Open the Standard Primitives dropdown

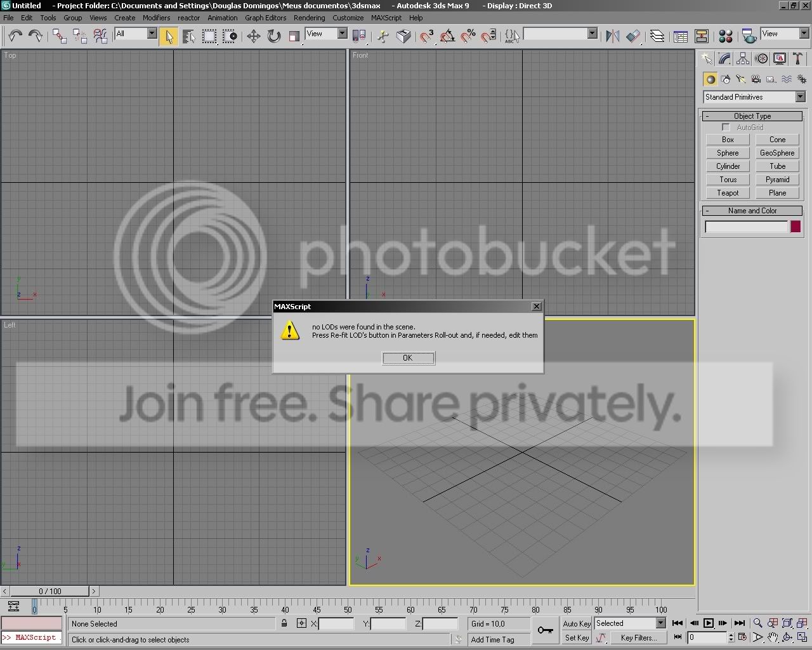tap(754, 97)
